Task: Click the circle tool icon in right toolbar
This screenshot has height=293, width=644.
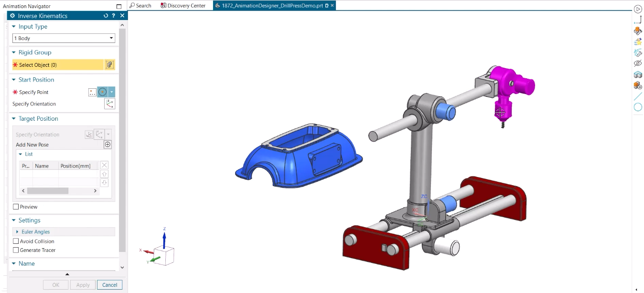Action: tap(637, 107)
